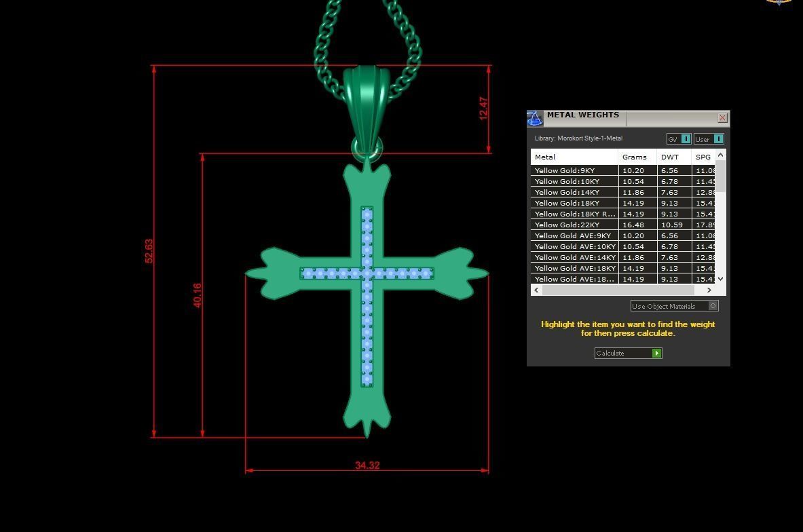Click the 16.48 grams cell
803x532 pixels.
click(x=637, y=225)
